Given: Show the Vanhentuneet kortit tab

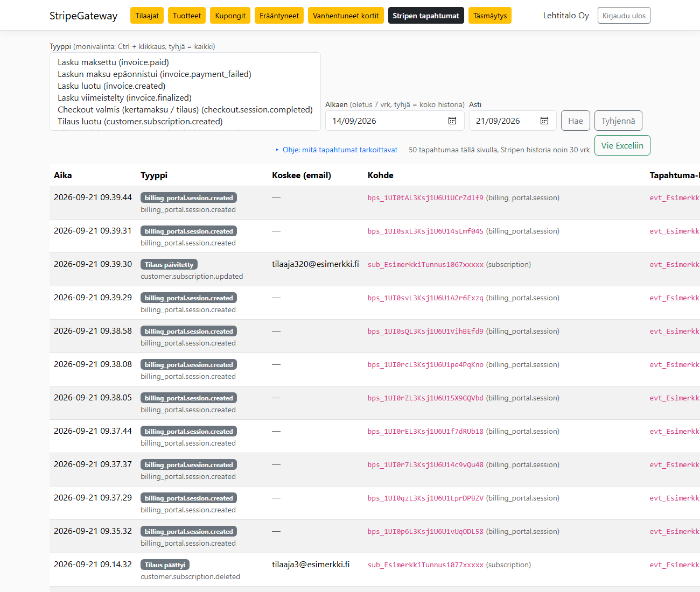Looking at the screenshot, I should (346, 16).
